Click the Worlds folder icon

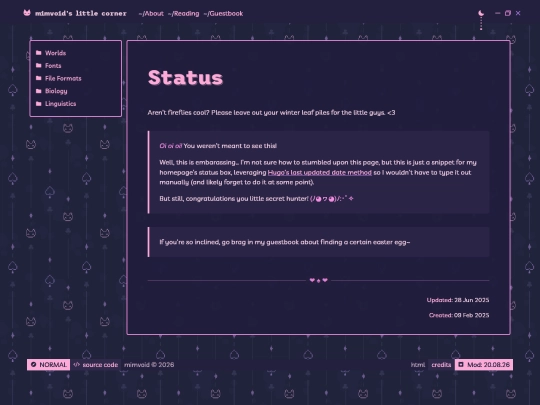point(39,53)
